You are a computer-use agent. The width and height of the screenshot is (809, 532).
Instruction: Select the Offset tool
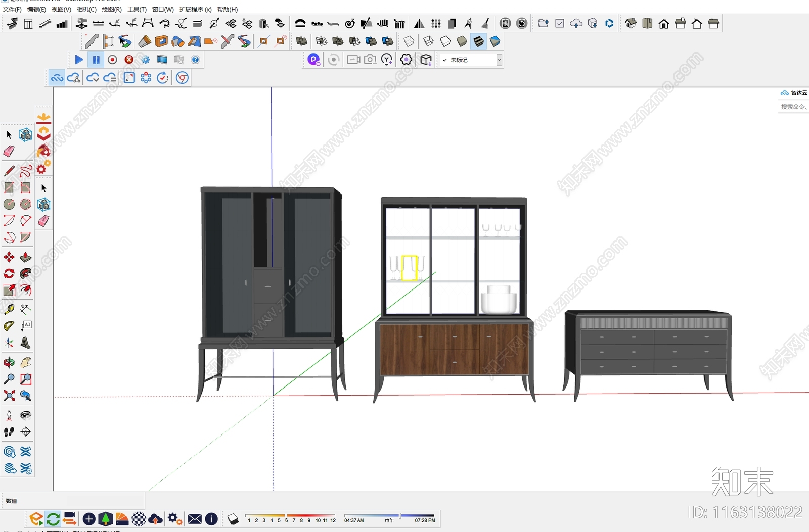coord(25,290)
